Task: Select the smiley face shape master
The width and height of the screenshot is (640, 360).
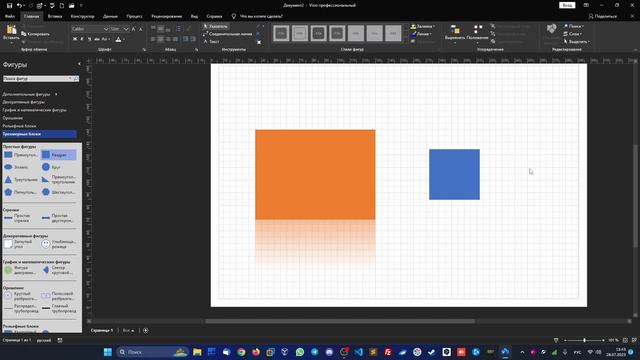Action: pyautogui.click(x=58, y=244)
